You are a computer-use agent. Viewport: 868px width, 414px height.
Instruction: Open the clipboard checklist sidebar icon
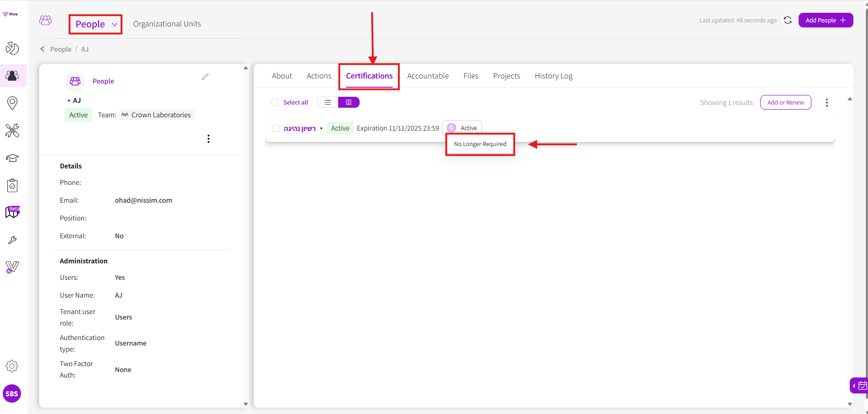point(12,185)
